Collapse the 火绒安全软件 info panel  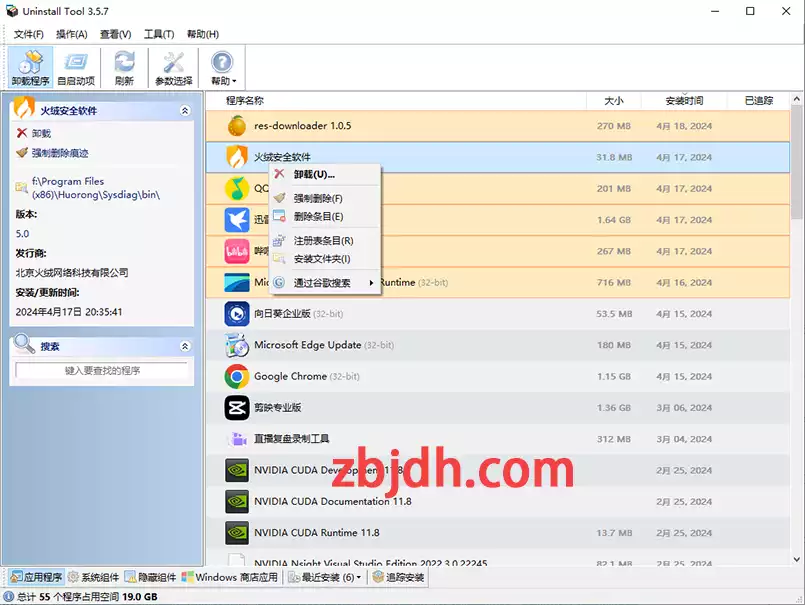pos(186,110)
